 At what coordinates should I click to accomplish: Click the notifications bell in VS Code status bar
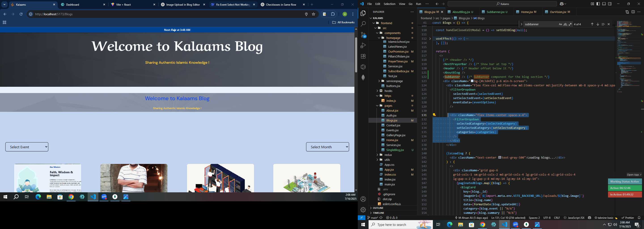point(639,218)
